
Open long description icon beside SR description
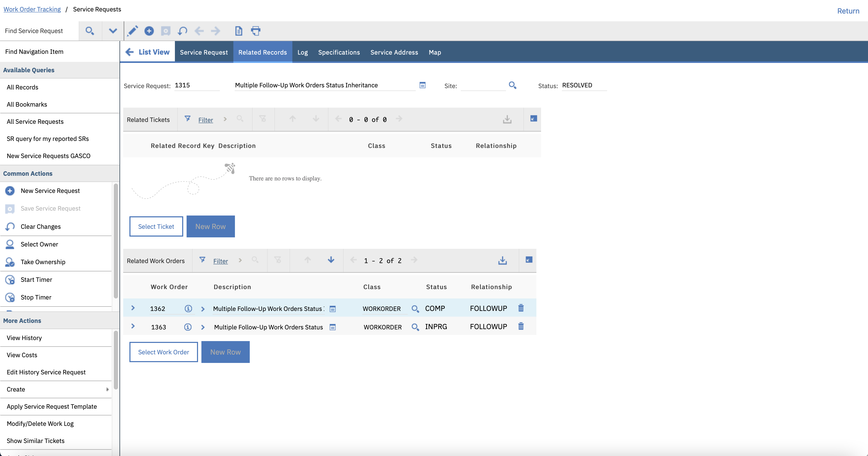[x=422, y=85]
